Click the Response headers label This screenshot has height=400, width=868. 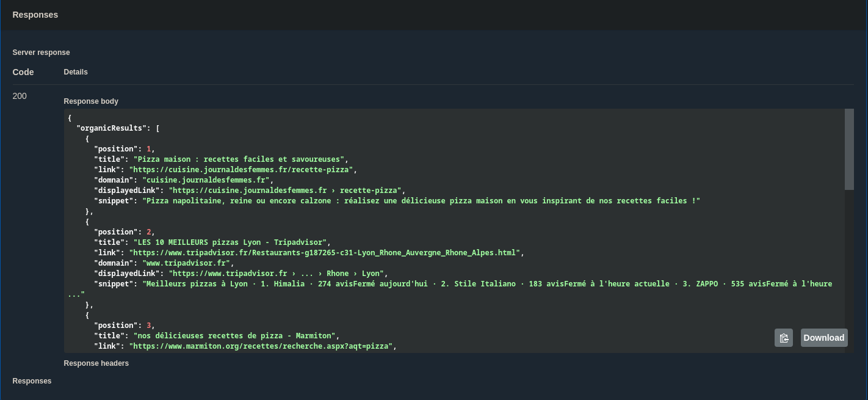[96, 363]
